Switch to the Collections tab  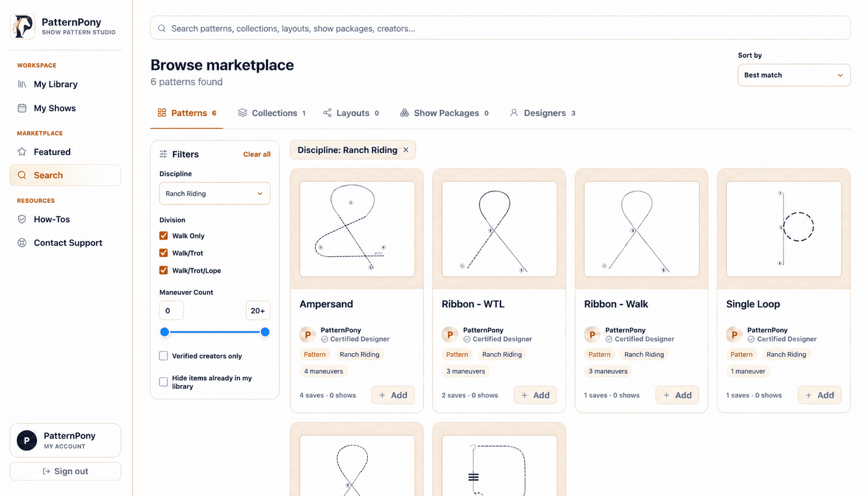point(272,113)
